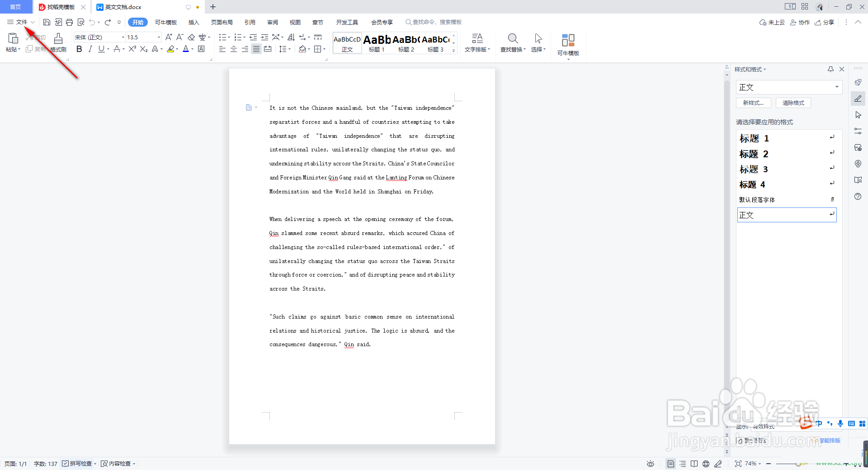Expand bullet list options arrow

tap(229, 38)
